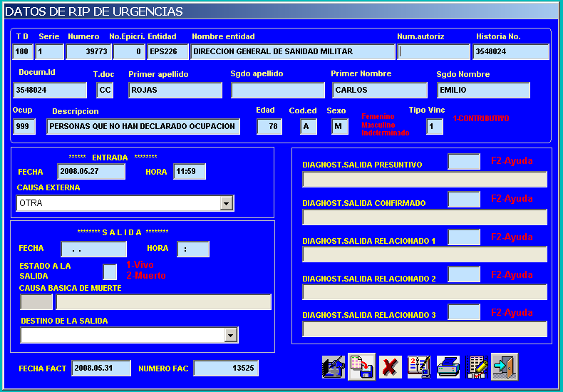Click the Sexo field containing M
Screen dimensions: 563x392
pos(340,126)
